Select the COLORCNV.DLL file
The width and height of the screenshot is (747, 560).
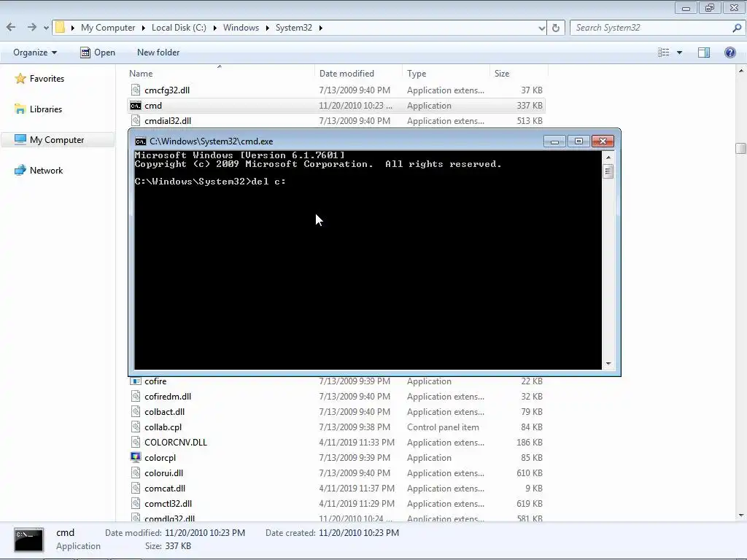pyautogui.click(x=176, y=443)
